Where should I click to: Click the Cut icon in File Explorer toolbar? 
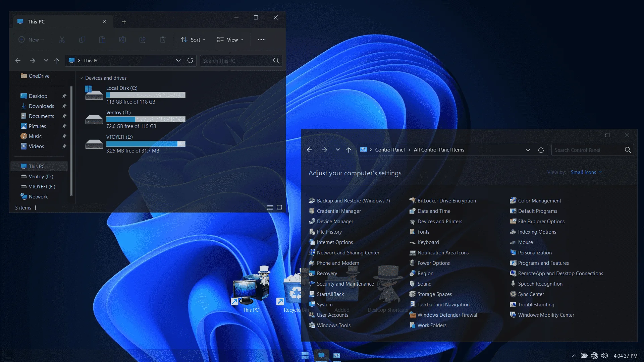[x=62, y=40]
